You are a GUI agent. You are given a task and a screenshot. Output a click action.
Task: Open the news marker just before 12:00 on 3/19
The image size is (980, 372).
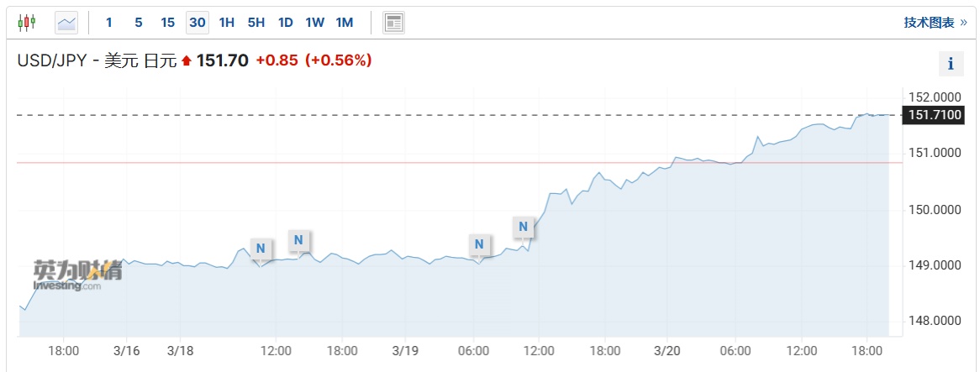(x=524, y=226)
